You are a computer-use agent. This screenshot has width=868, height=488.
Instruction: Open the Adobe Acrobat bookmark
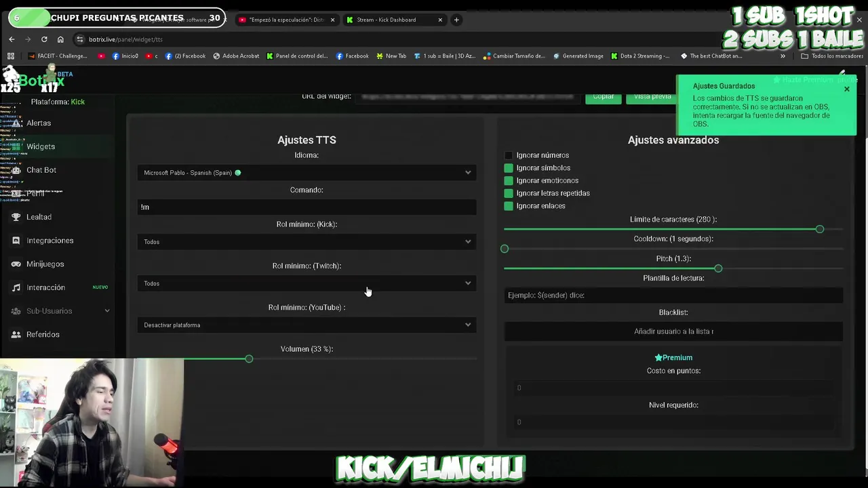click(x=236, y=56)
